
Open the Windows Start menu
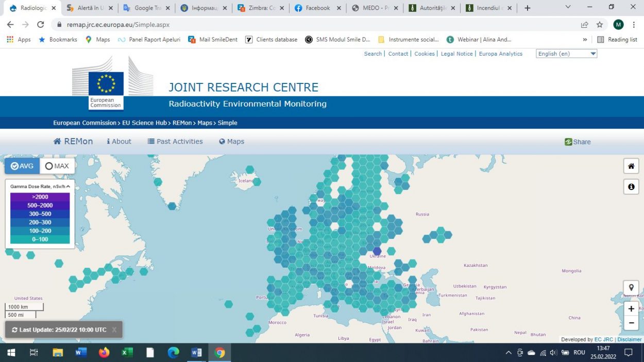(11, 353)
